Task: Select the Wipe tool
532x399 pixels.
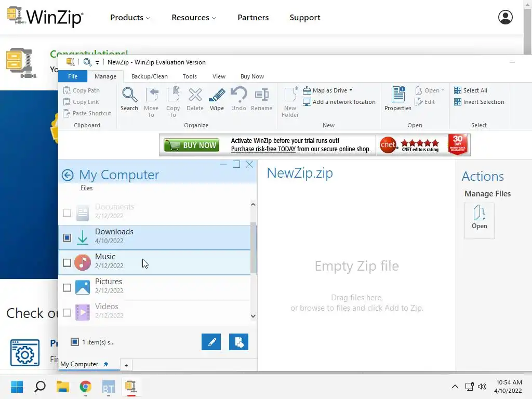Action: (x=217, y=99)
